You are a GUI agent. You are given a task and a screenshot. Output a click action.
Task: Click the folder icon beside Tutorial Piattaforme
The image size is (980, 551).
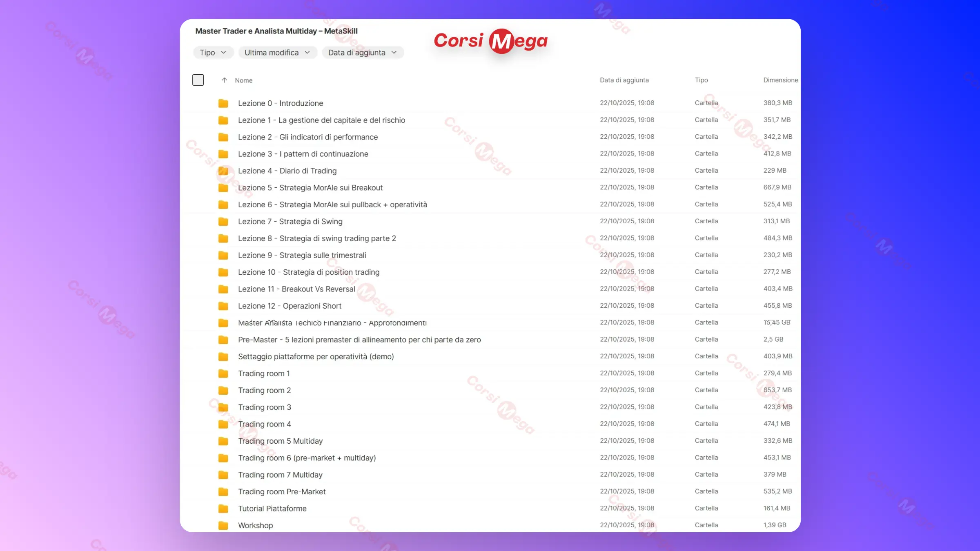point(223,509)
